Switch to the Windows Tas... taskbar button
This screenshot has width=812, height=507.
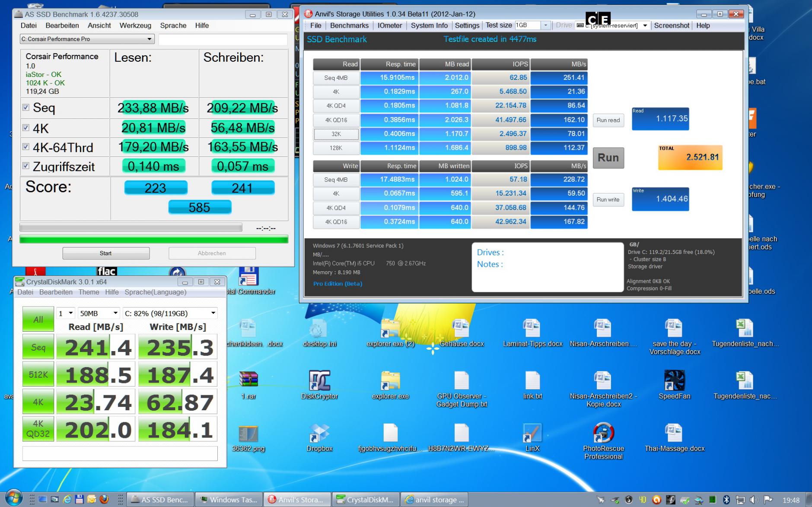(x=228, y=500)
